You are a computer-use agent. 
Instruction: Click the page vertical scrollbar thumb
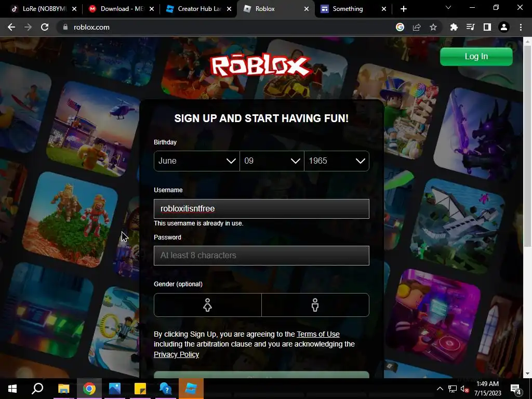pos(527,147)
